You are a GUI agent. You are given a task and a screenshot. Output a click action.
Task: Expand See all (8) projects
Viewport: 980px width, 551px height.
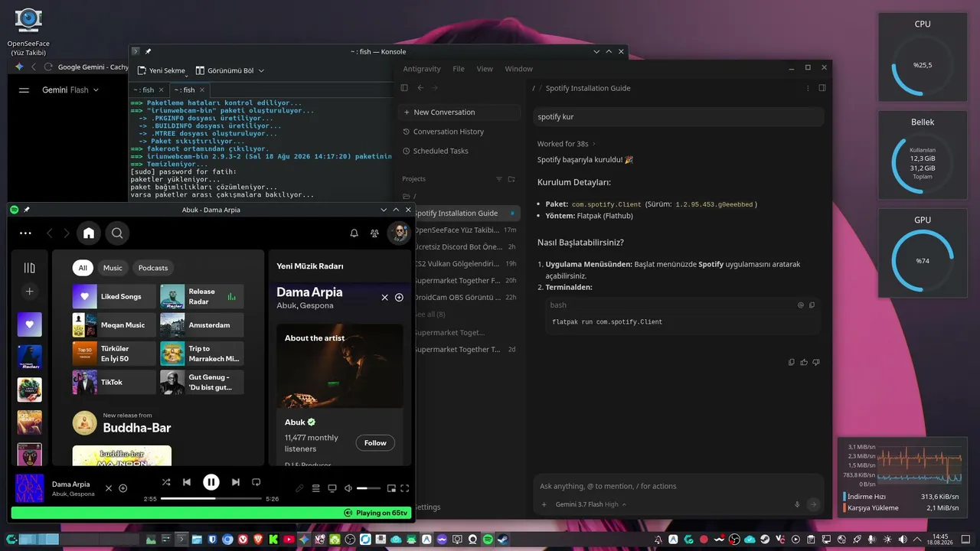429,315
